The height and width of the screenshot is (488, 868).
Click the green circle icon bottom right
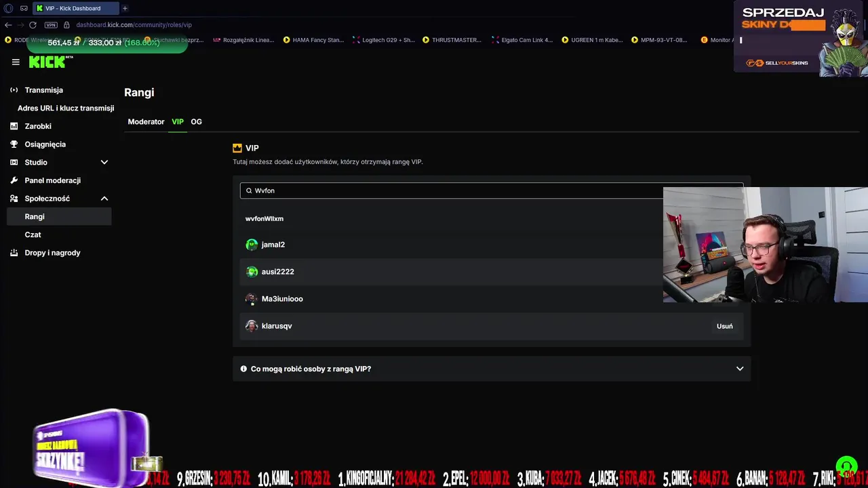(x=846, y=466)
